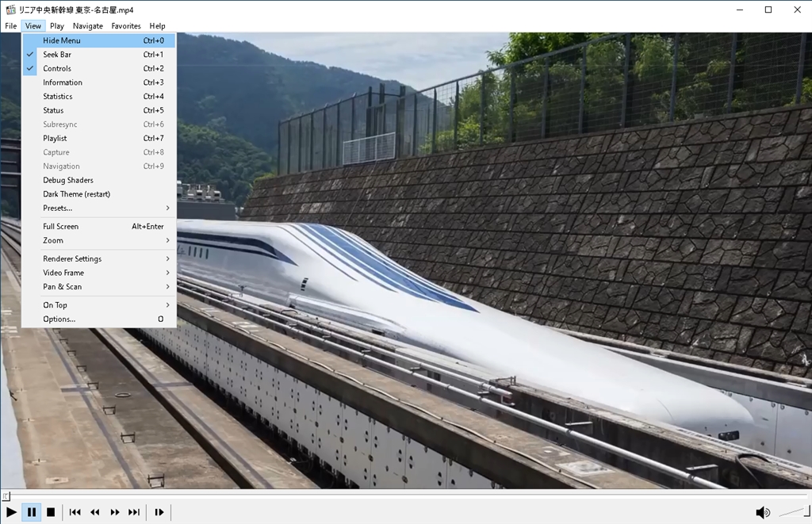The image size is (812, 524).
Task: Close the player window
Action: click(x=798, y=10)
